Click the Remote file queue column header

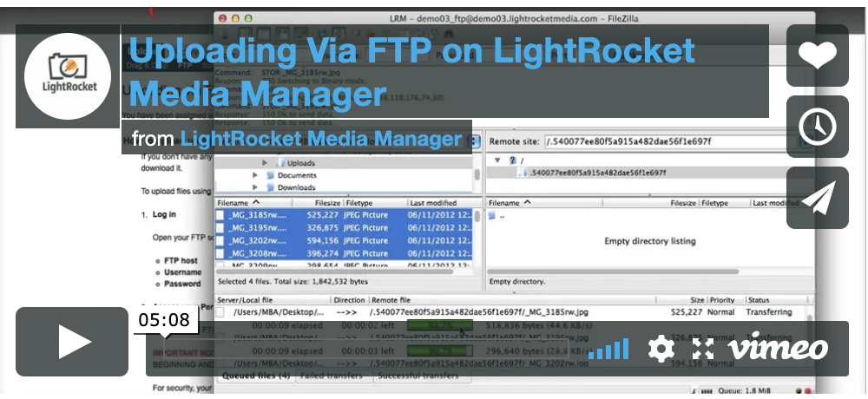[512, 300]
